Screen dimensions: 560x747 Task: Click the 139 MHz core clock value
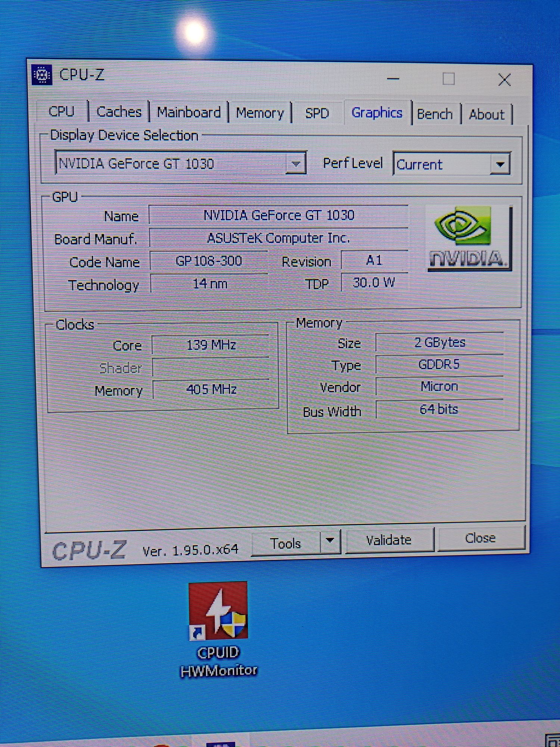211,344
